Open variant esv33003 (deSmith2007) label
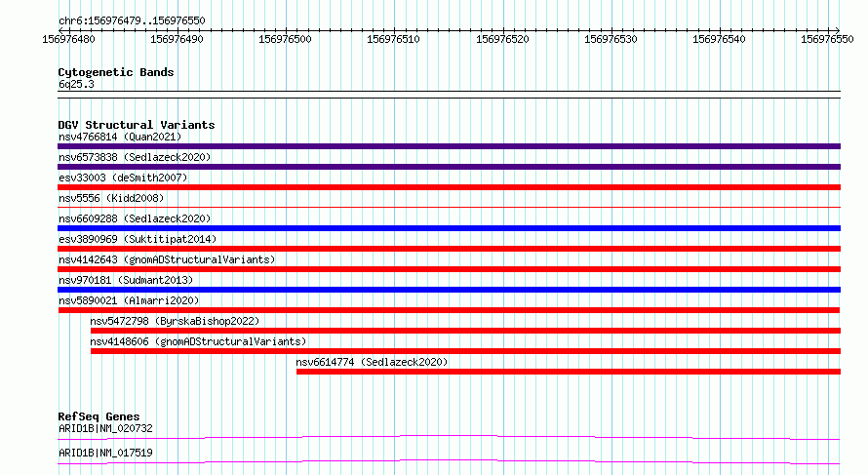 tap(123, 178)
